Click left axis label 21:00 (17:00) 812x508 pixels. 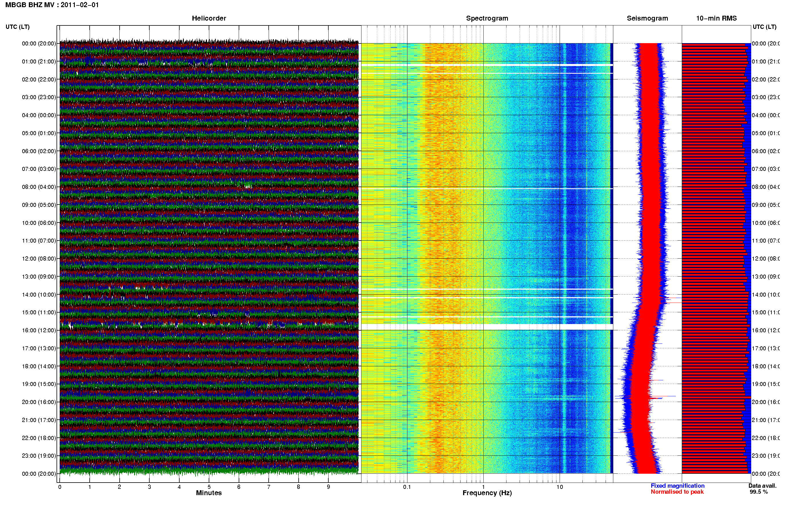pos(39,420)
